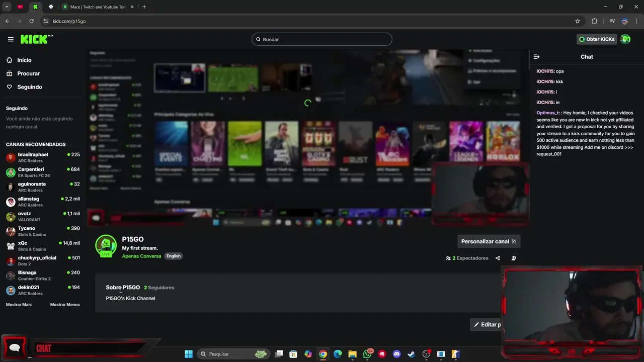Open Copilot from the taskbar

coord(308,354)
